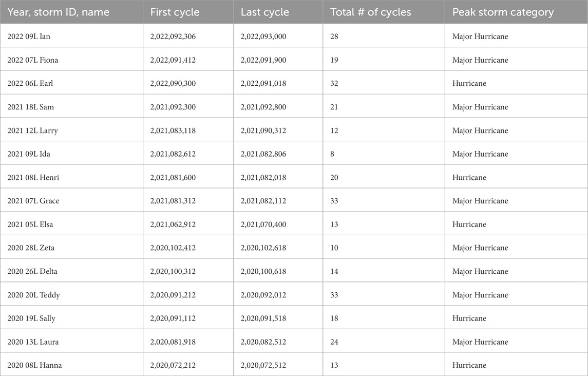Screen dimensions: 588x376
Task: Click first cycle value 2,020,102,412
Action: coord(173,248)
